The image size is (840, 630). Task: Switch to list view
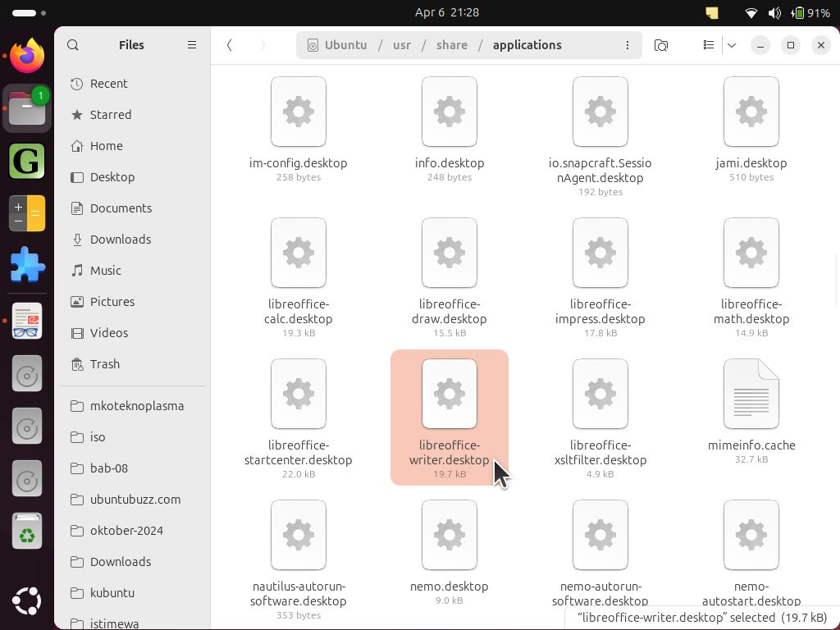[709, 45]
